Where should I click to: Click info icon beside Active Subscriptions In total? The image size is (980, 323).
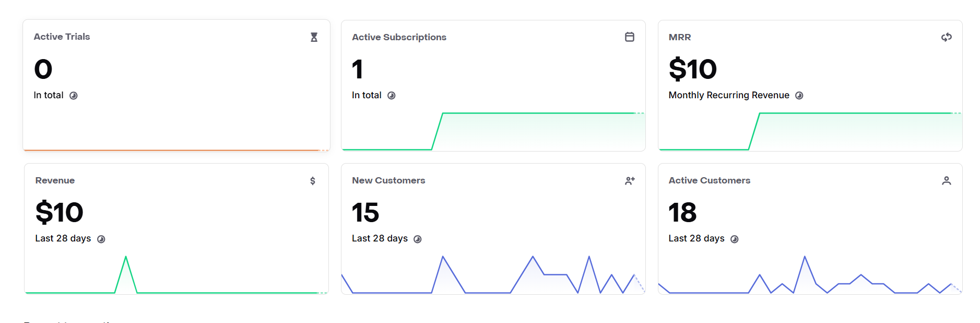392,96
